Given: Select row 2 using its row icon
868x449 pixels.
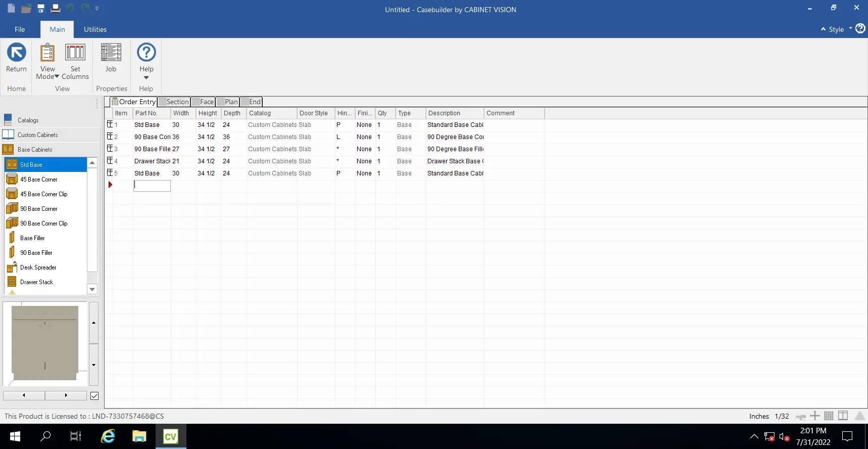Looking at the screenshot, I should coord(110,137).
